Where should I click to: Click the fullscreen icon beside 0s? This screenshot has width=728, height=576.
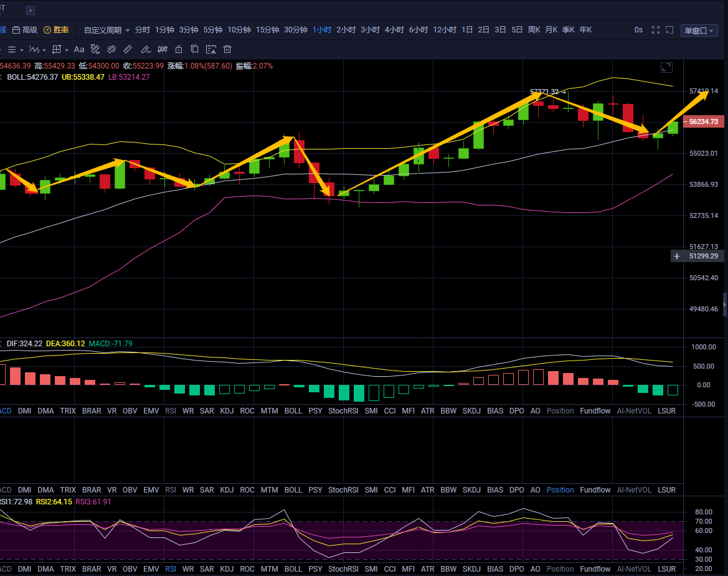pos(655,30)
